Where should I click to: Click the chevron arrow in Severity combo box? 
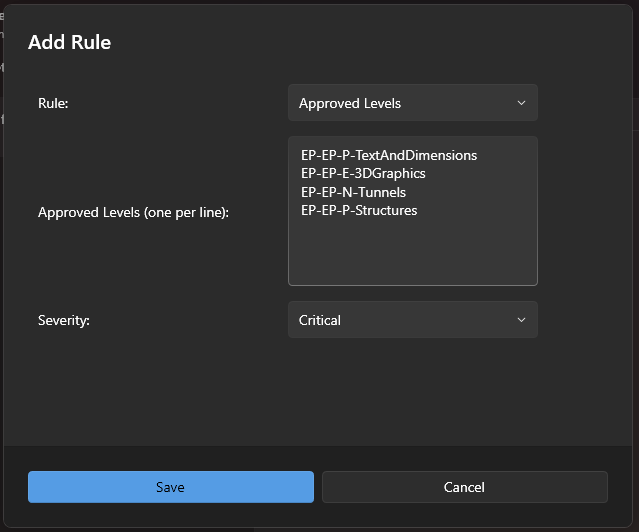(x=521, y=320)
